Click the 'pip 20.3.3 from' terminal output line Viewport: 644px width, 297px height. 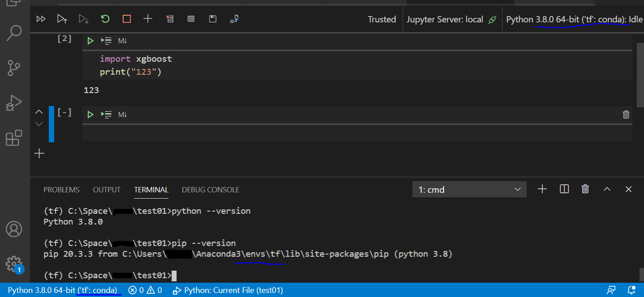[x=248, y=254]
